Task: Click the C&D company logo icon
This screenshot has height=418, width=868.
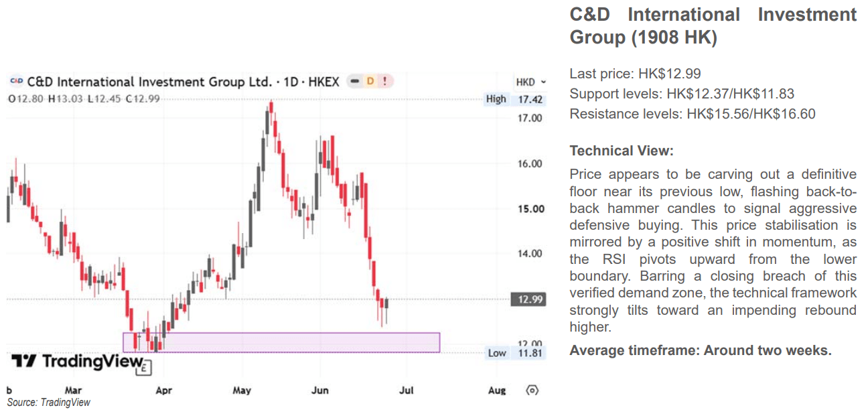Action: 16,82
